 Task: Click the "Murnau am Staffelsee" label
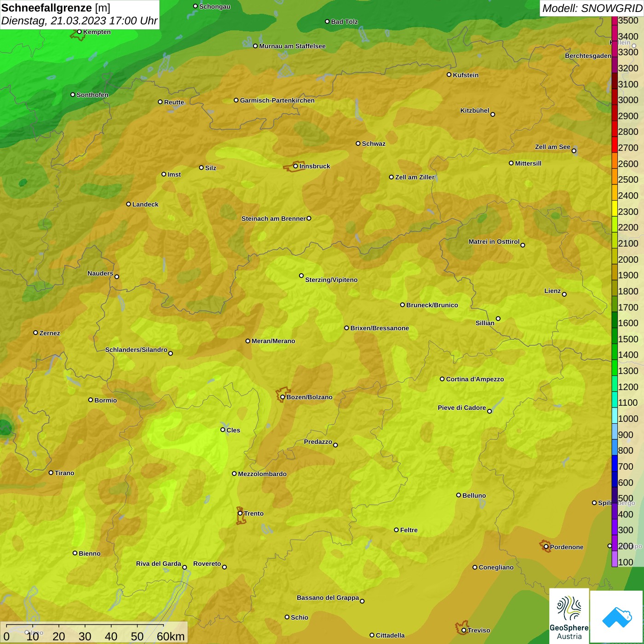pyautogui.click(x=292, y=46)
